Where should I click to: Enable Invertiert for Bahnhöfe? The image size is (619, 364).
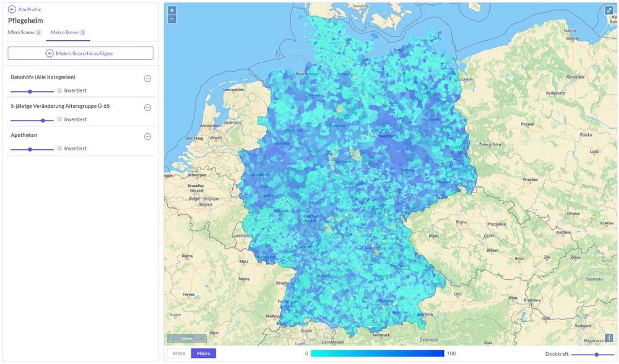click(60, 90)
